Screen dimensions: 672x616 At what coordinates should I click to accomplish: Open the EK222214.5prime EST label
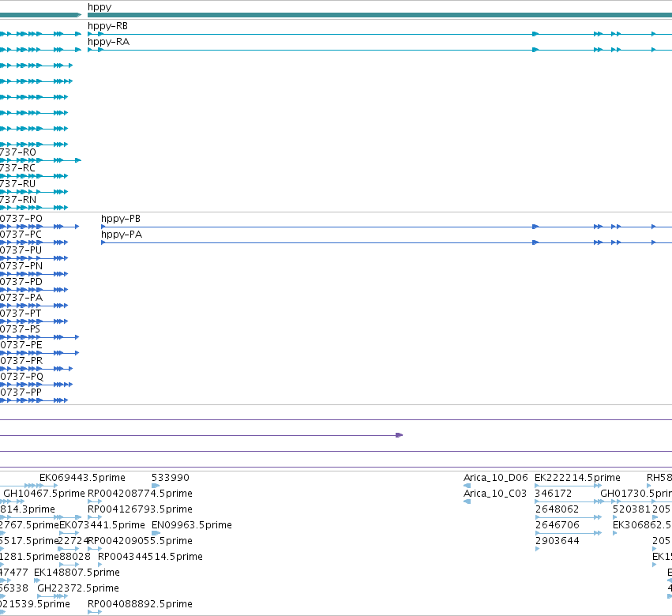[x=577, y=478]
